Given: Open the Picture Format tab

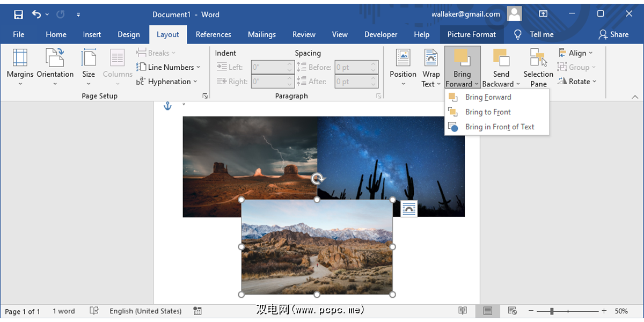Looking at the screenshot, I should (x=472, y=34).
